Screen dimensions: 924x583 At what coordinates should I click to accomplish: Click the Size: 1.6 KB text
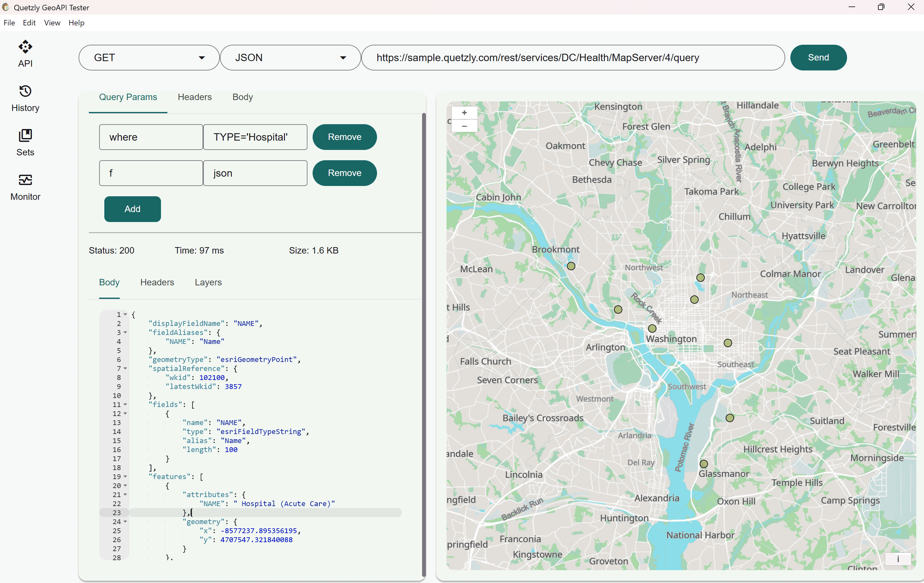click(314, 250)
